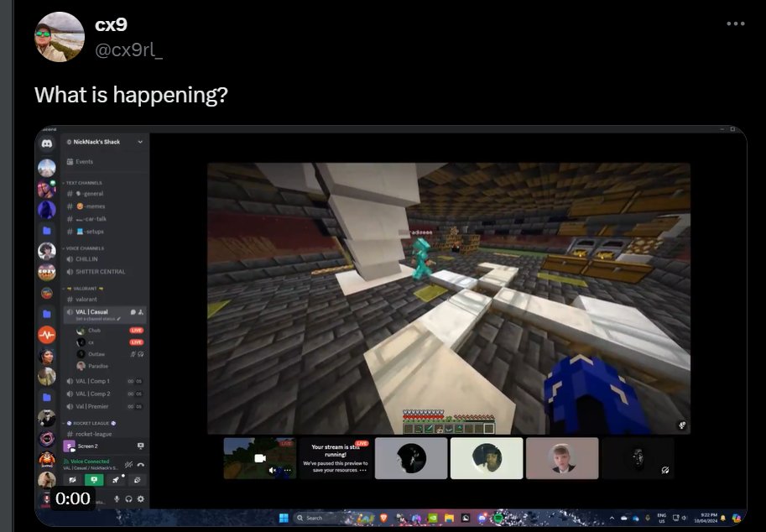Image resolution: width=766 pixels, height=532 pixels.
Task: Open chat icon on VAL | Casual
Action: (133, 311)
